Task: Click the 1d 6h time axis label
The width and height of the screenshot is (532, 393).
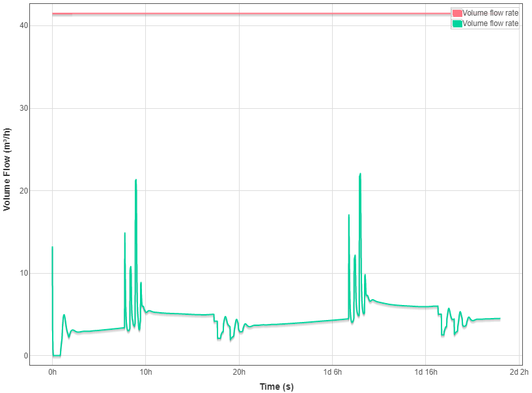Action: 332,372
